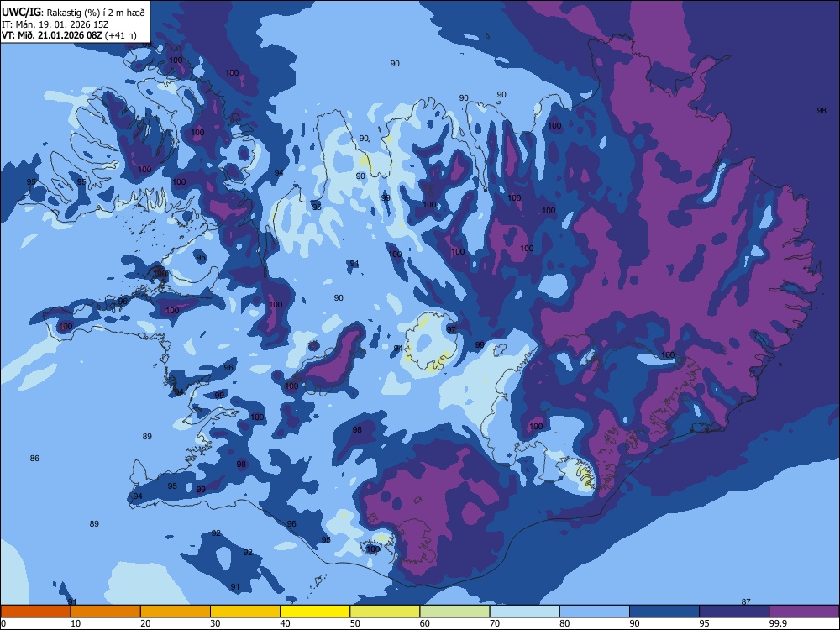
Task: Click the golden 30–40 legend color block
Action: 245,612
